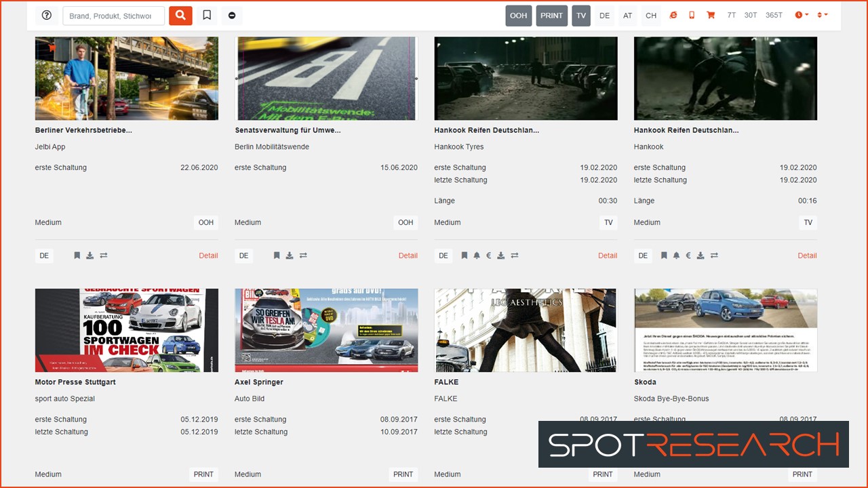868x488 pixels.
Task: Click the Skoda advertiser title
Action: coord(645,382)
